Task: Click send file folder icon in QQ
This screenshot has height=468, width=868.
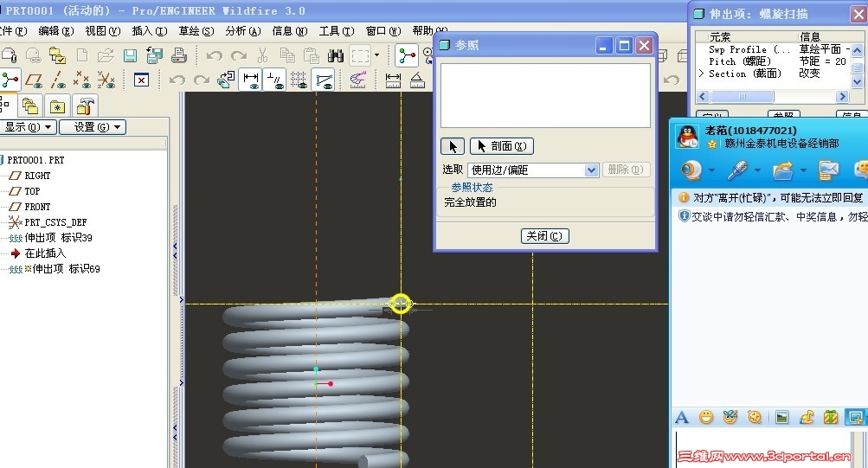Action: tap(782, 170)
